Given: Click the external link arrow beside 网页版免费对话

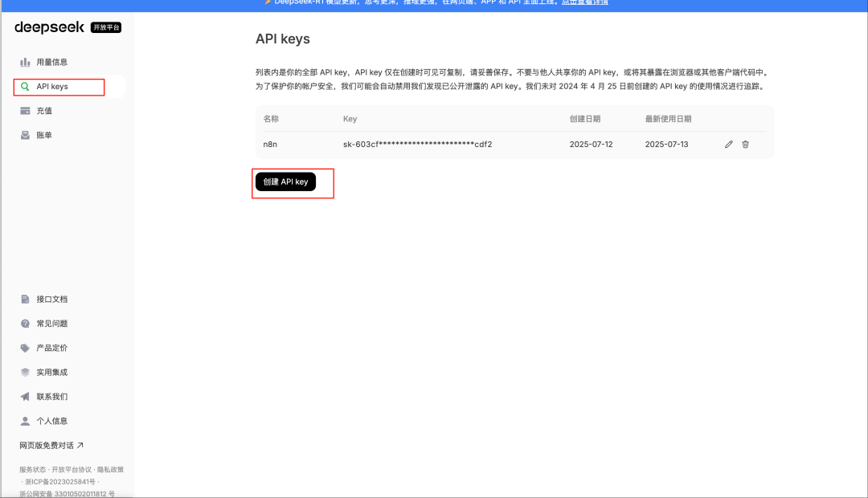Looking at the screenshot, I should [x=80, y=446].
